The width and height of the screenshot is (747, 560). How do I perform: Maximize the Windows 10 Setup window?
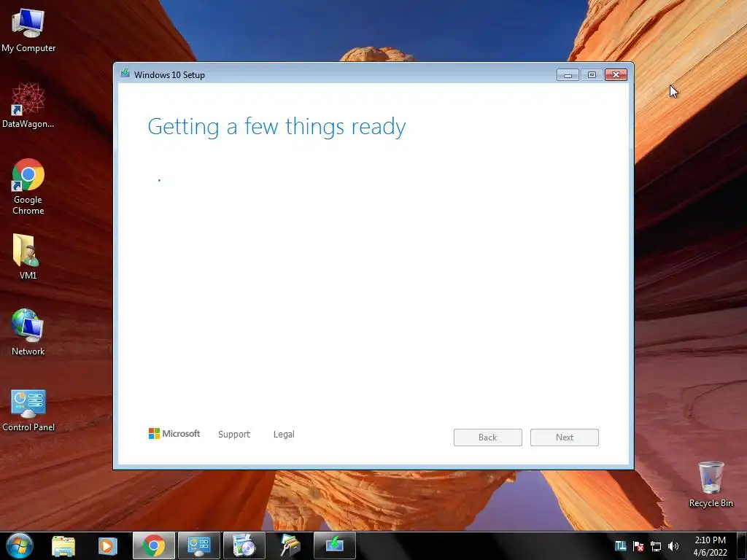coord(592,75)
